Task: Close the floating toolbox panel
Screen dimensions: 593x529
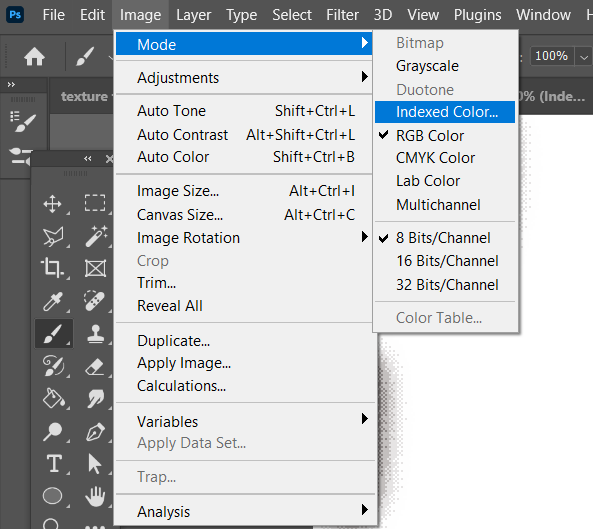Action: coord(109,159)
